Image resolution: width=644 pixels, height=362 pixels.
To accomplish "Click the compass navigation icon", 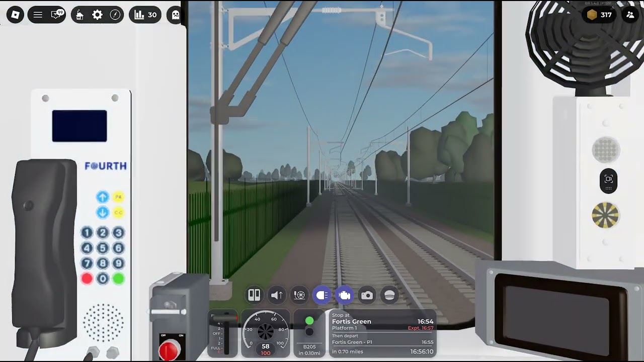I will point(115,15).
